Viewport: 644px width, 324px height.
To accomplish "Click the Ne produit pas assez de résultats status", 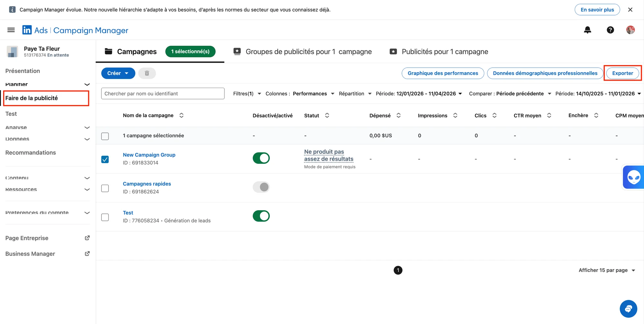I will (329, 155).
